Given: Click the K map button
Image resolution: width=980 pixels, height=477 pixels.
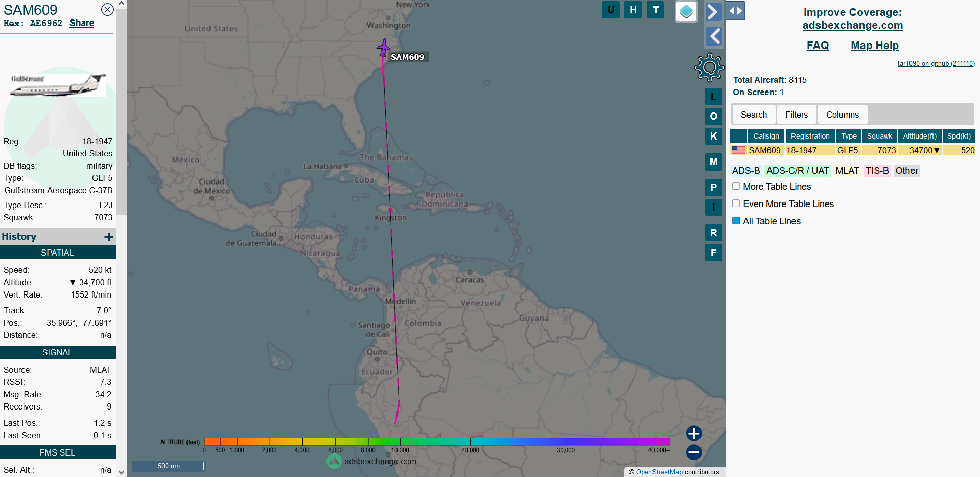Looking at the screenshot, I should (x=713, y=136).
